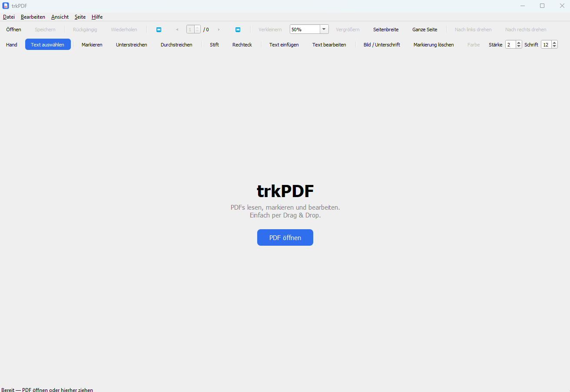Increase Stärke with up arrow
The image size is (570, 392).
pos(519,43)
